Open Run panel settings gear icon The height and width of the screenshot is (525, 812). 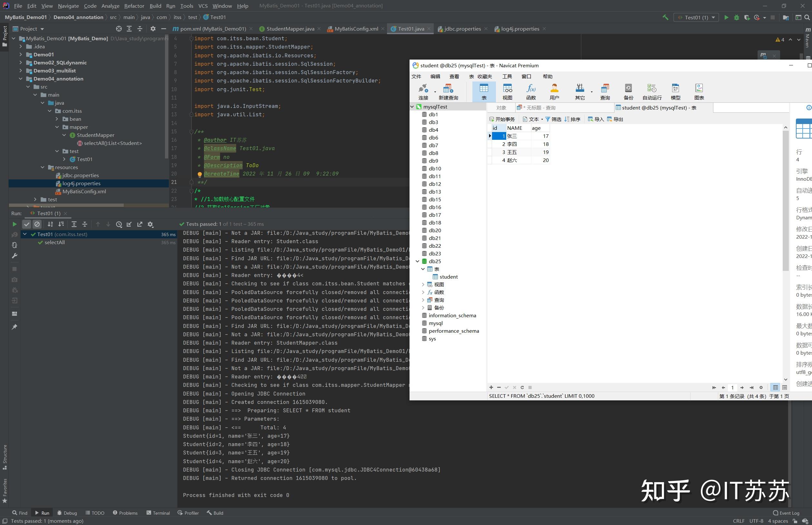pyautogui.click(x=150, y=224)
